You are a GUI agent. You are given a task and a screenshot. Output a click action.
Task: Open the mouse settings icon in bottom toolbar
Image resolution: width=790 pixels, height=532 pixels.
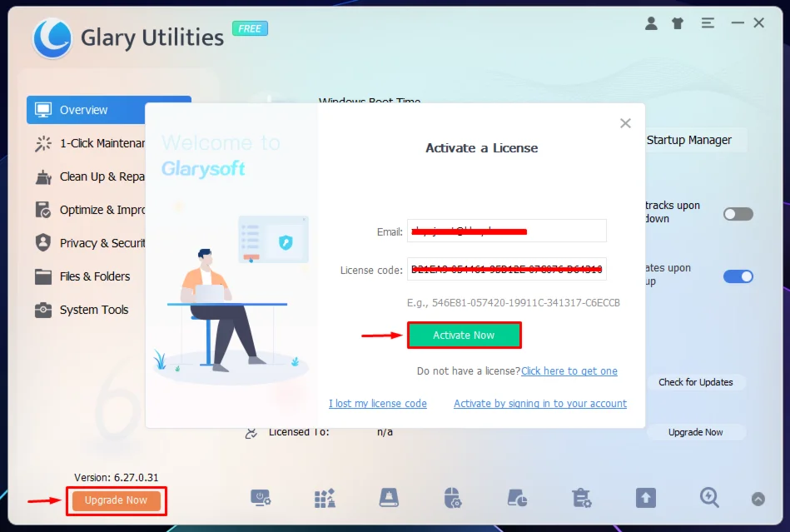(x=452, y=498)
